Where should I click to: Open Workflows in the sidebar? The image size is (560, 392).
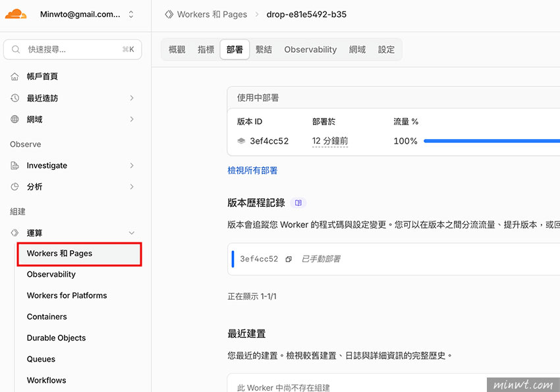(46, 380)
